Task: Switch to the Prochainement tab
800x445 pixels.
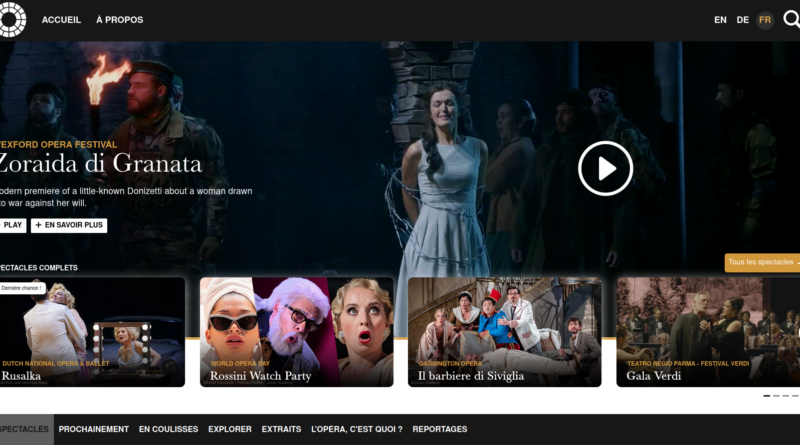Action: coord(93,429)
